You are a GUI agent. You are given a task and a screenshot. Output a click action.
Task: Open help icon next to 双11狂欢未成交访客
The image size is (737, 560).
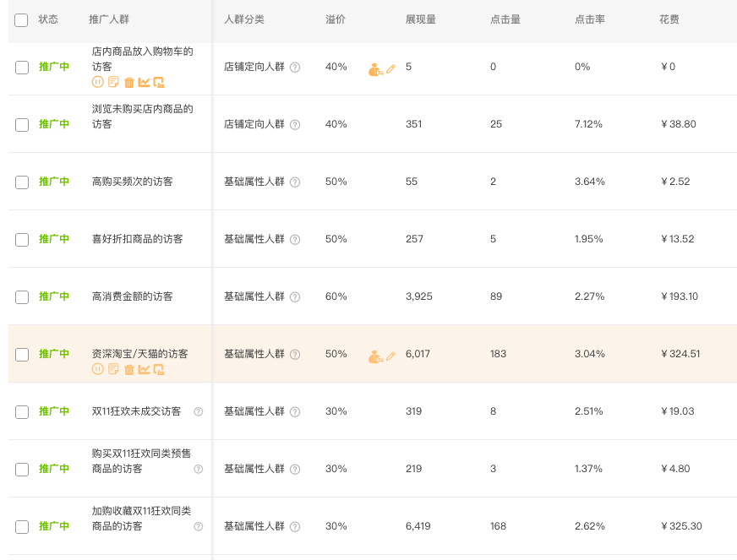point(199,411)
